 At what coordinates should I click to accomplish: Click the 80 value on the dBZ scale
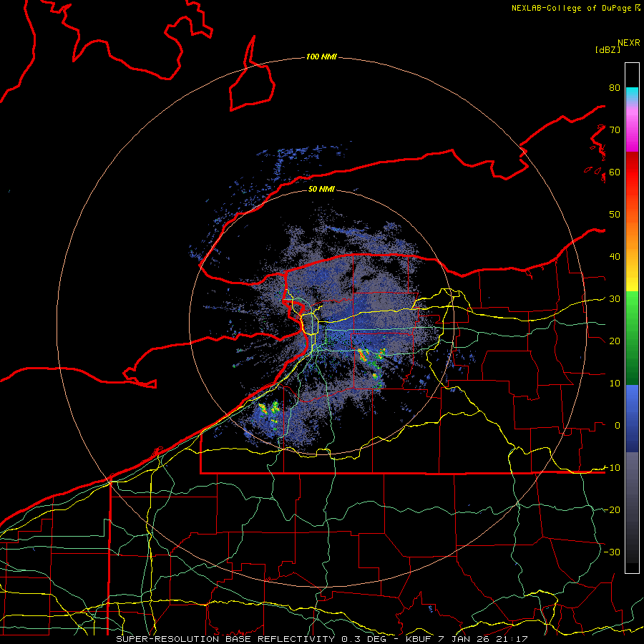pos(615,88)
